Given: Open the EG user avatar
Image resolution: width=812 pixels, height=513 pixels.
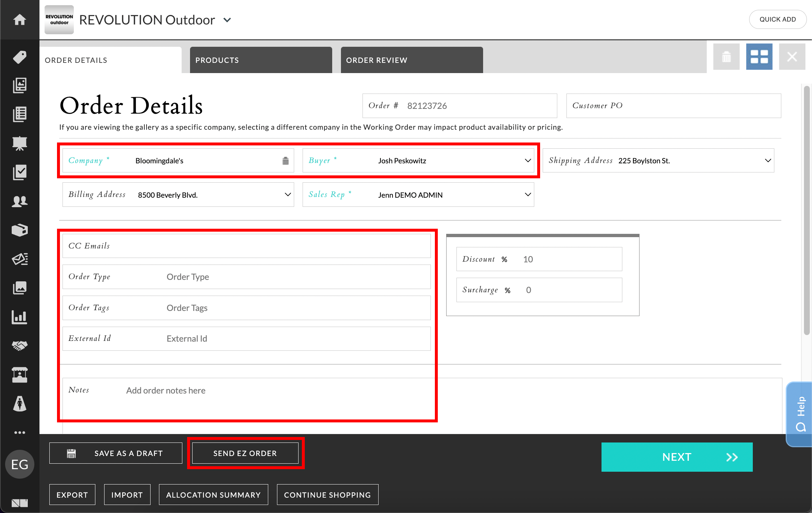Looking at the screenshot, I should pyautogui.click(x=20, y=464).
